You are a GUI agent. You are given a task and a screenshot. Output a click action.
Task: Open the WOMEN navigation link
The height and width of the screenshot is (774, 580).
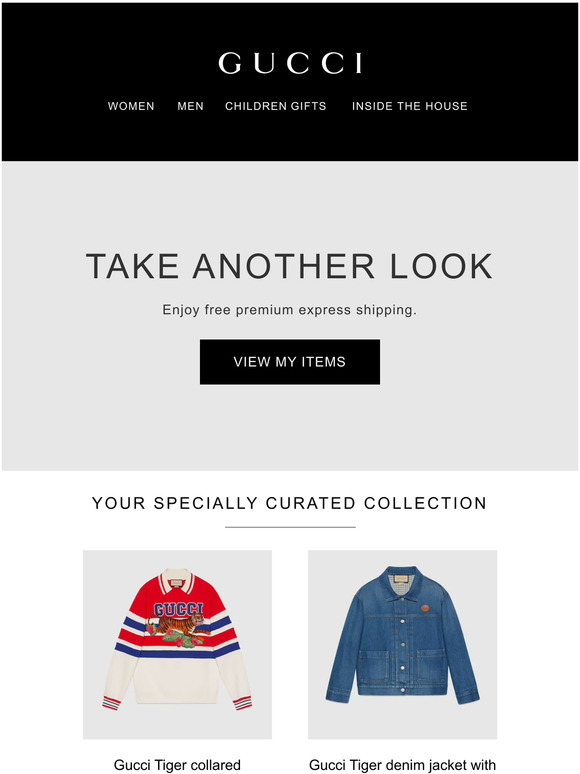tap(131, 106)
